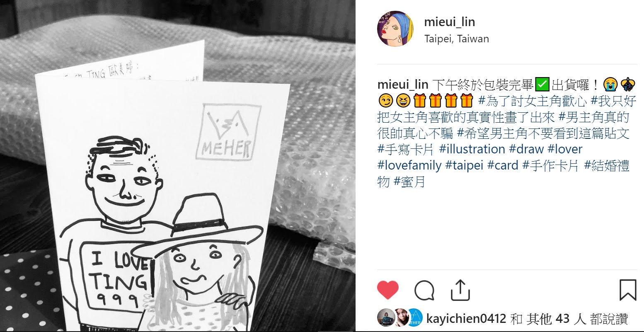Open the #lover hashtag
The width and height of the screenshot is (644, 332).
tap(565, 149)
